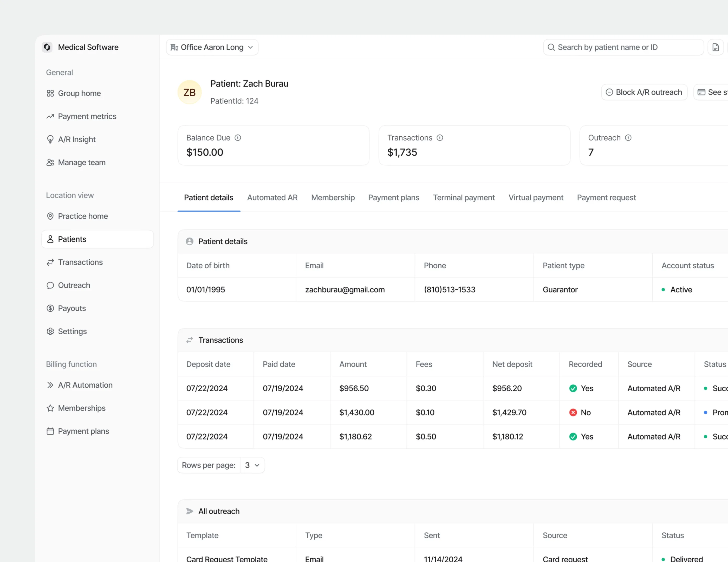Click the Medical Software logo icon

47,47
